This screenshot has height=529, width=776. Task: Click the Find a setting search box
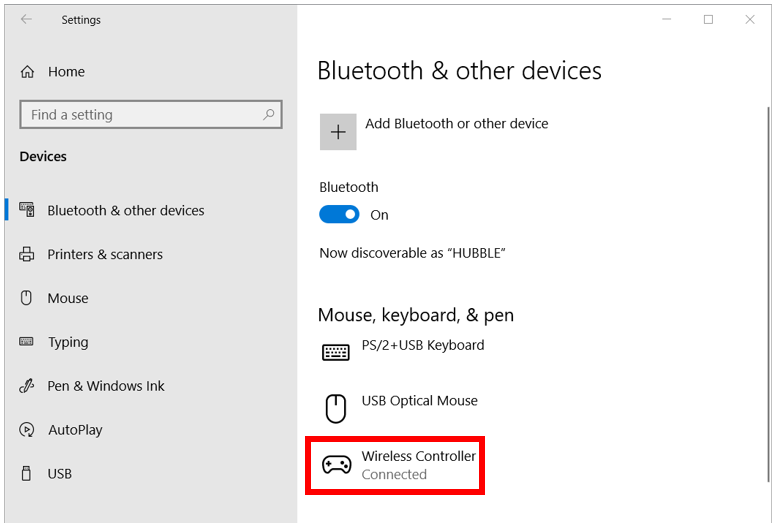pos(151,115)
